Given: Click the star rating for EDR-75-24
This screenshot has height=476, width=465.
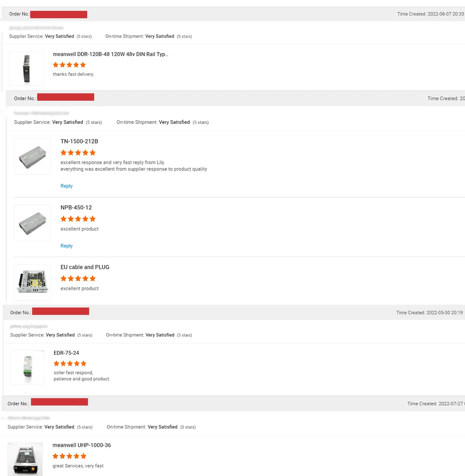Looking at the screenshot, I should 70,363.
